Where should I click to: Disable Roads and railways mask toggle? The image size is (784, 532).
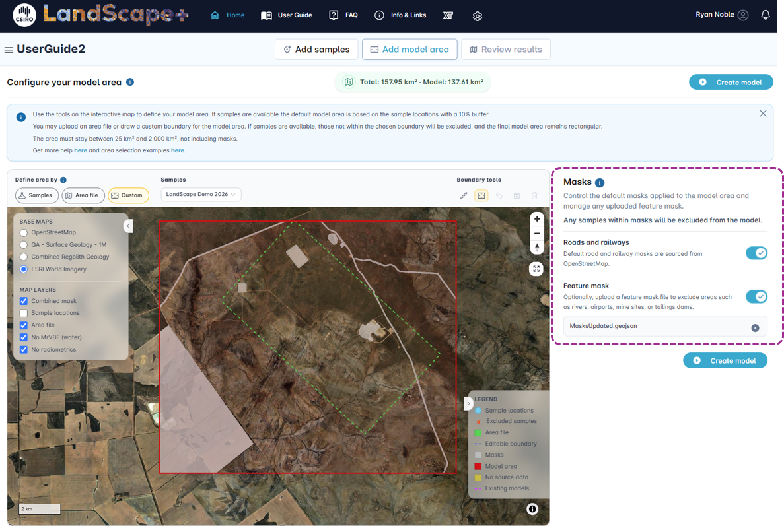click(x=756, y=253)
